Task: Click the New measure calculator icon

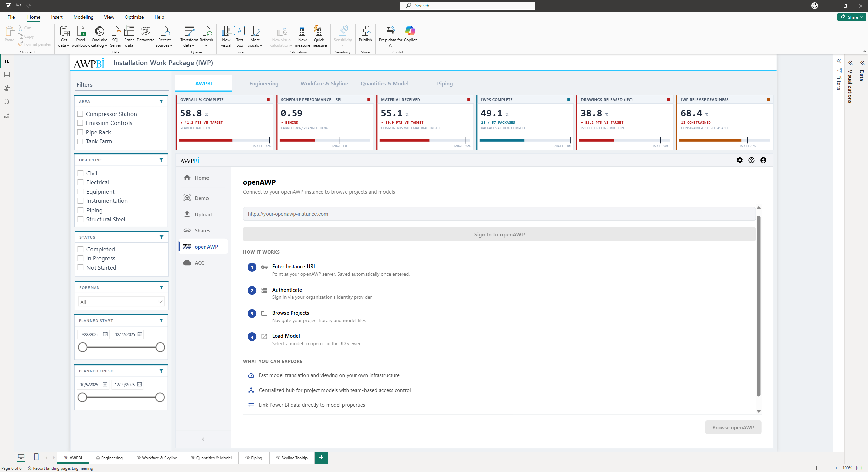Action: click(x=302, y=36)
